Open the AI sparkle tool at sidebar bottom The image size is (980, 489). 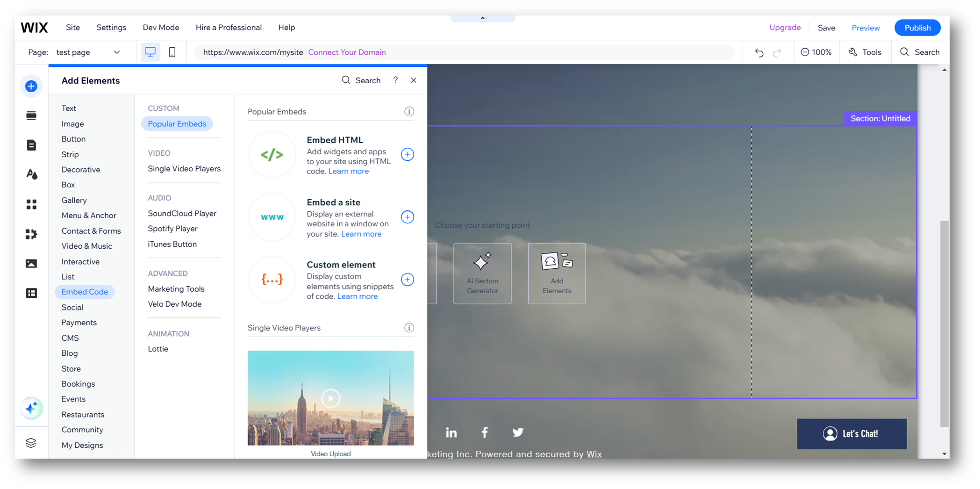tap(31, 409)
